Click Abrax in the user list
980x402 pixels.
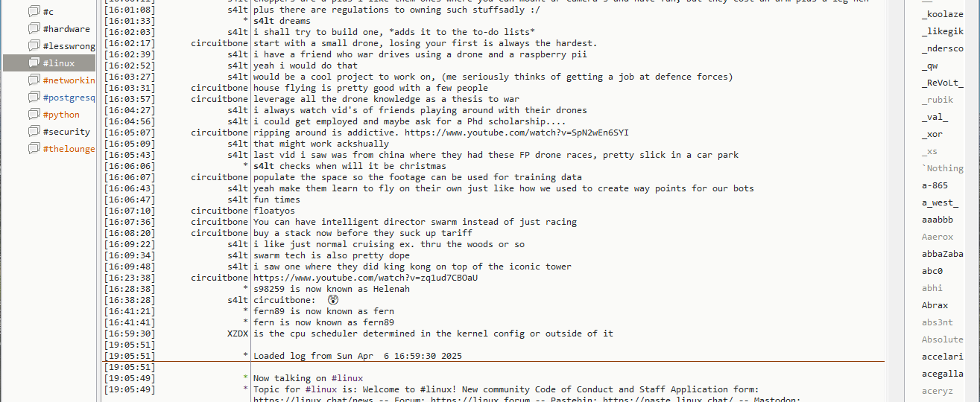pos(935,305)
